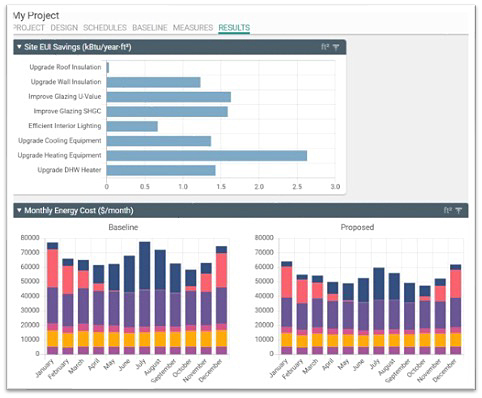482x398 pixels.
Task: Click the July bar in Baseline chart
Action: tap(145, 298)
